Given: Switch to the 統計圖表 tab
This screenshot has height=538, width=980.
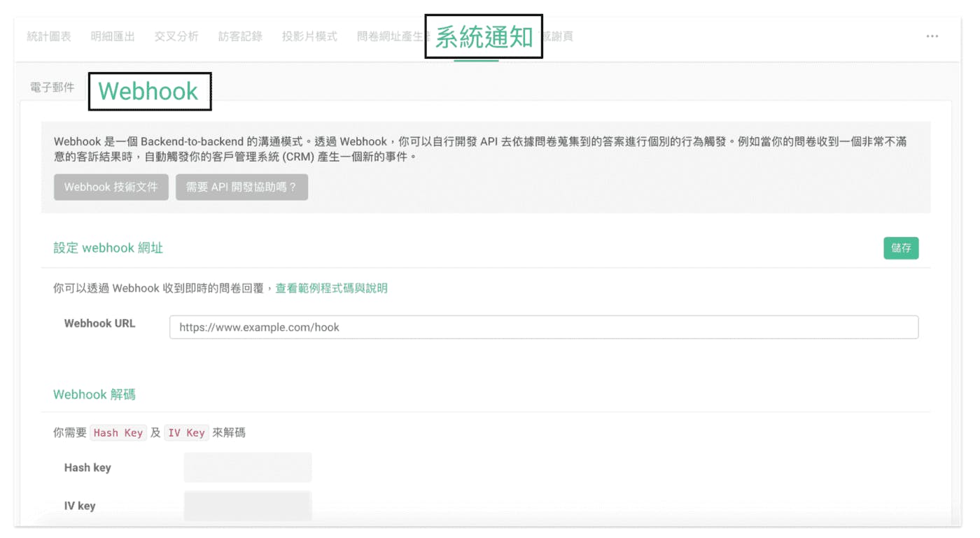Looking at the screenshot, I should point(48,36).
